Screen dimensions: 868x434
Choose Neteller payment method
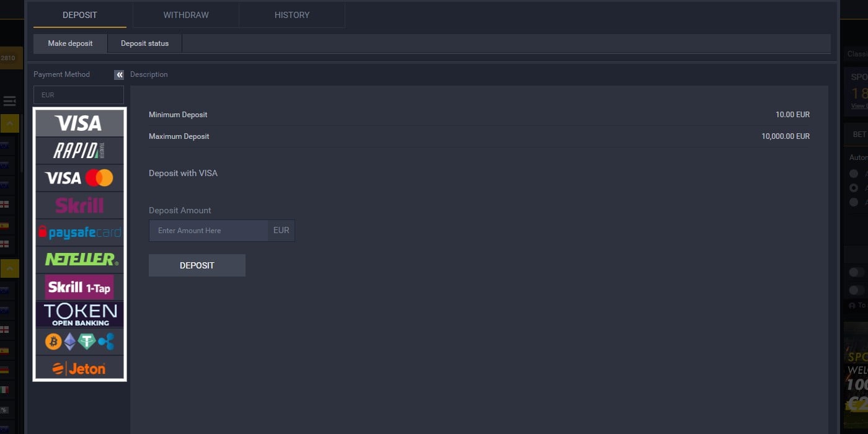tap(79, 260)
